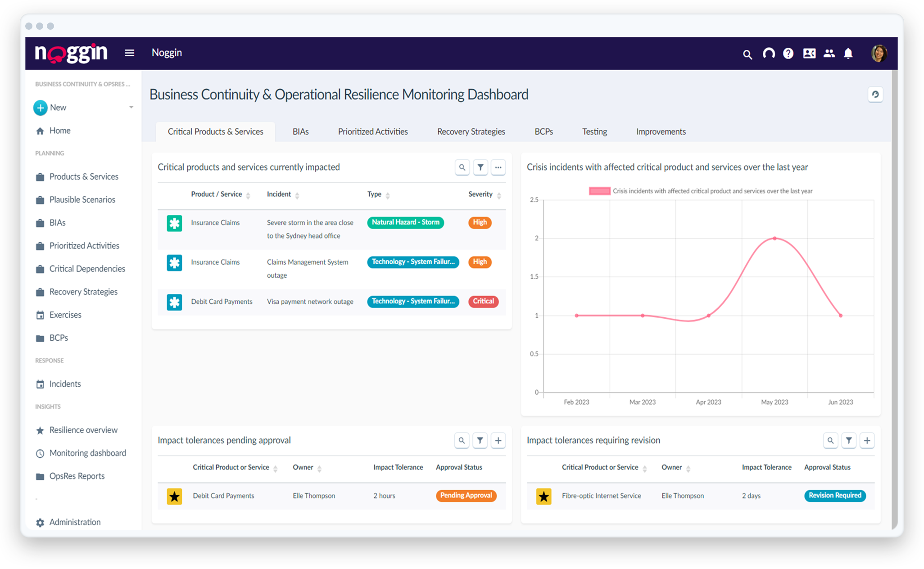Viewport: 924px width, 569px height.
Task: Sort the Severity column
Action: coord(500,194)
